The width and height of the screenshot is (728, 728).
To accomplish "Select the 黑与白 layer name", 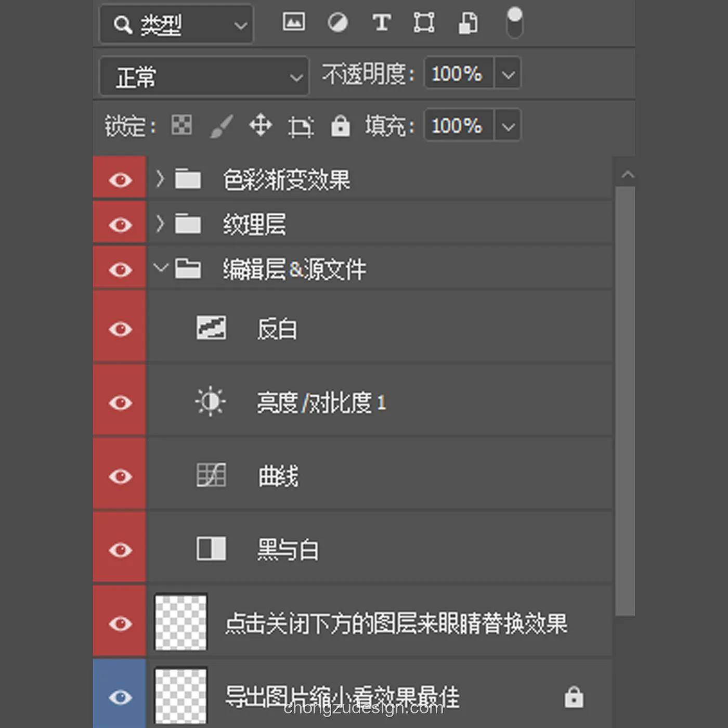I will (288, 550).
